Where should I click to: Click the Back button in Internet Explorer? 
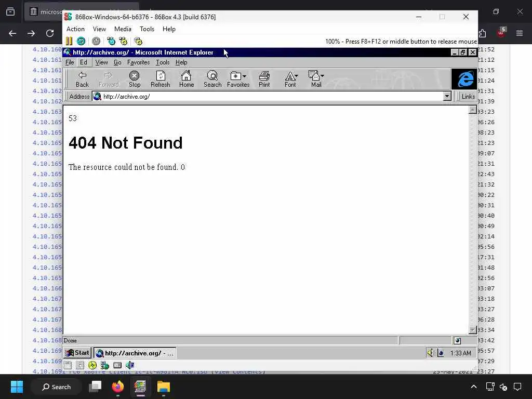pos(82,79)
